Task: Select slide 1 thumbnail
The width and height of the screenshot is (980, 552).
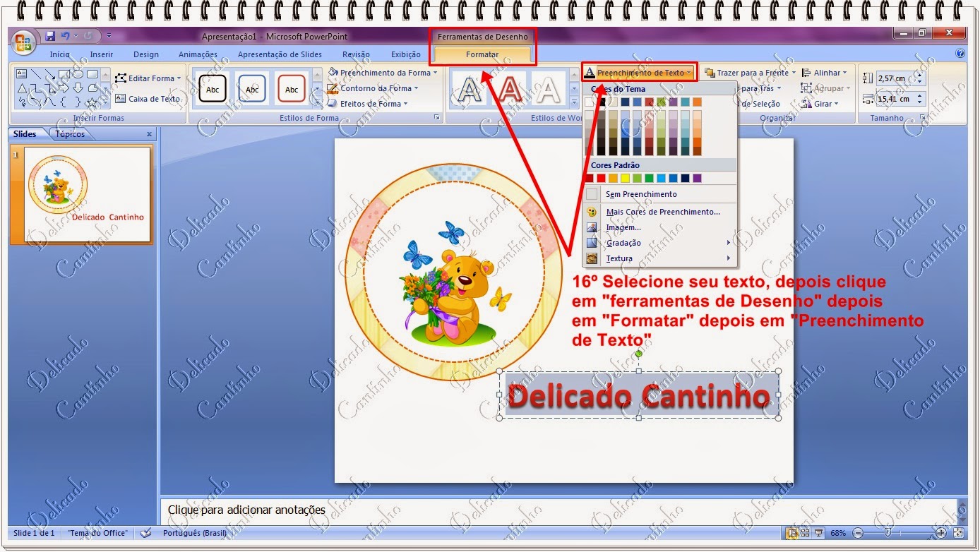Action: point(88,194)
